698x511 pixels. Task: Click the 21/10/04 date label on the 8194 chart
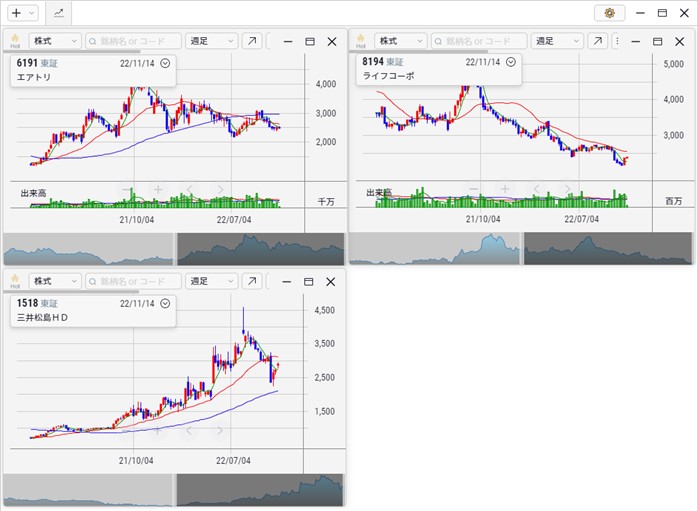pyautogui.click(x=483, y=219)
